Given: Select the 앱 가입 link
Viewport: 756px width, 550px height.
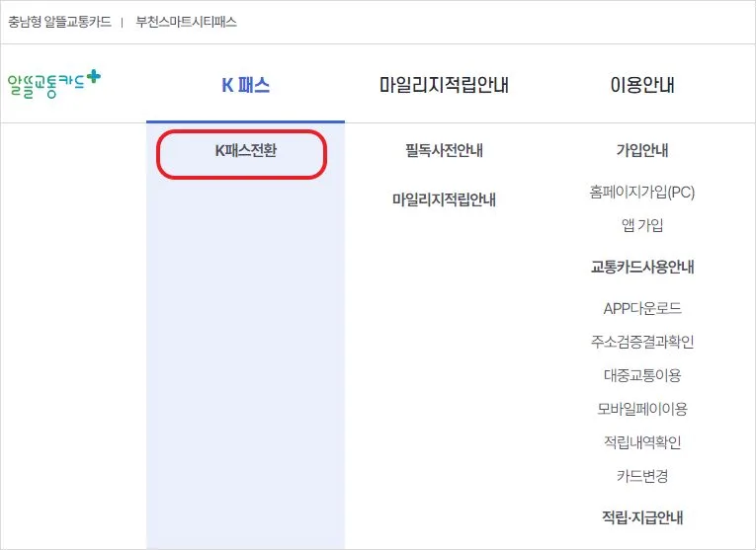Looking at the screenshot, I should [x=641, y=225].
